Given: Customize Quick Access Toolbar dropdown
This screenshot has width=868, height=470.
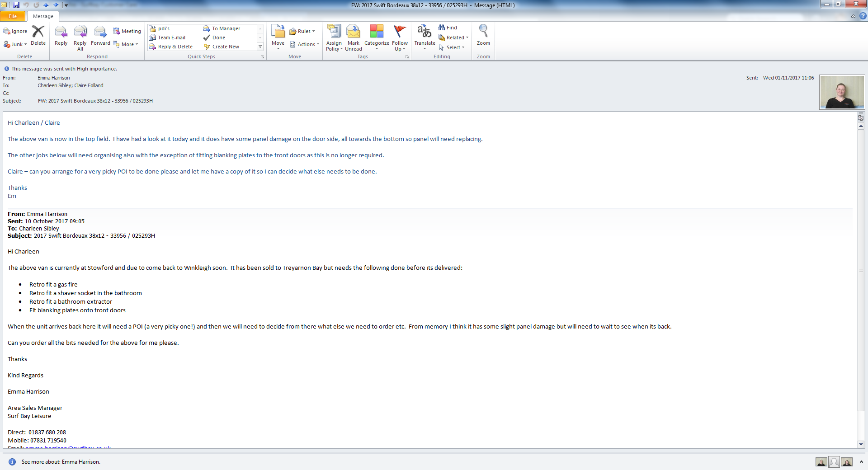Looking at the screenshot, I should pos(66,5).
